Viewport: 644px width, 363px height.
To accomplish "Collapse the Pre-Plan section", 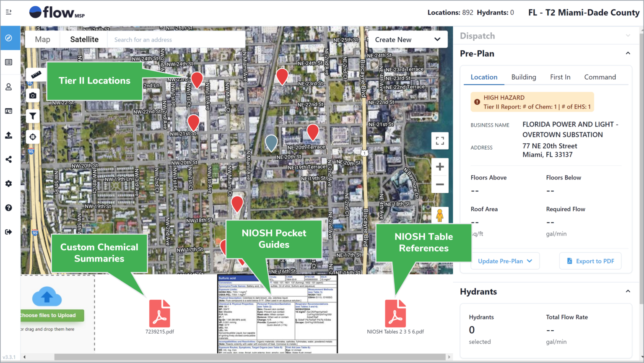I will (628, 53).
